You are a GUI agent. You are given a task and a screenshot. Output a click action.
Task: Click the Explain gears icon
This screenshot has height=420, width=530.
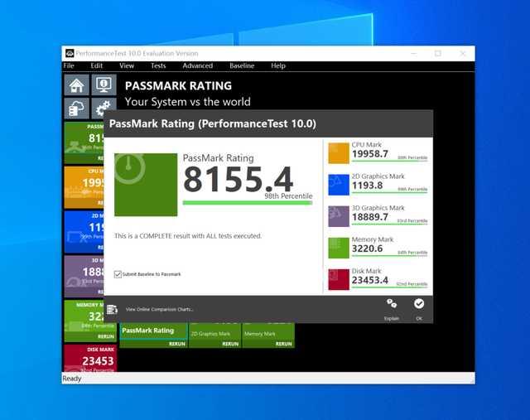[x=392, y=304]
